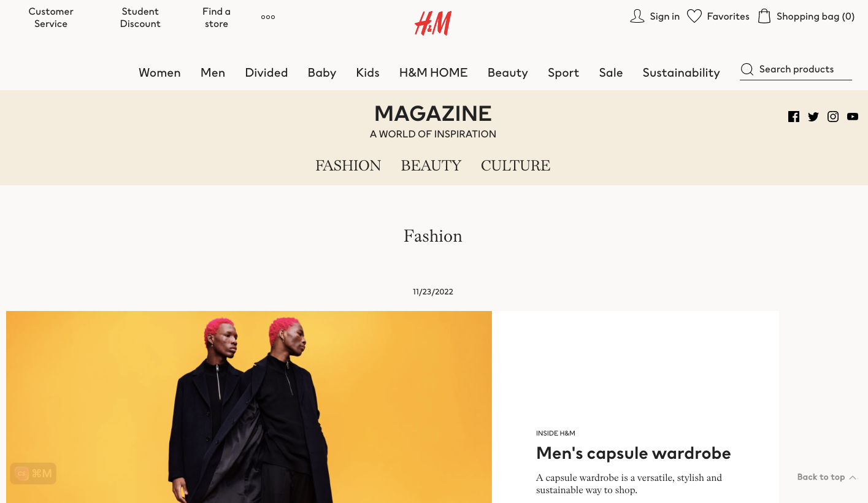Open the Shopping bag icon
This screenshot has height=503, width=868.
coord(764,17)
